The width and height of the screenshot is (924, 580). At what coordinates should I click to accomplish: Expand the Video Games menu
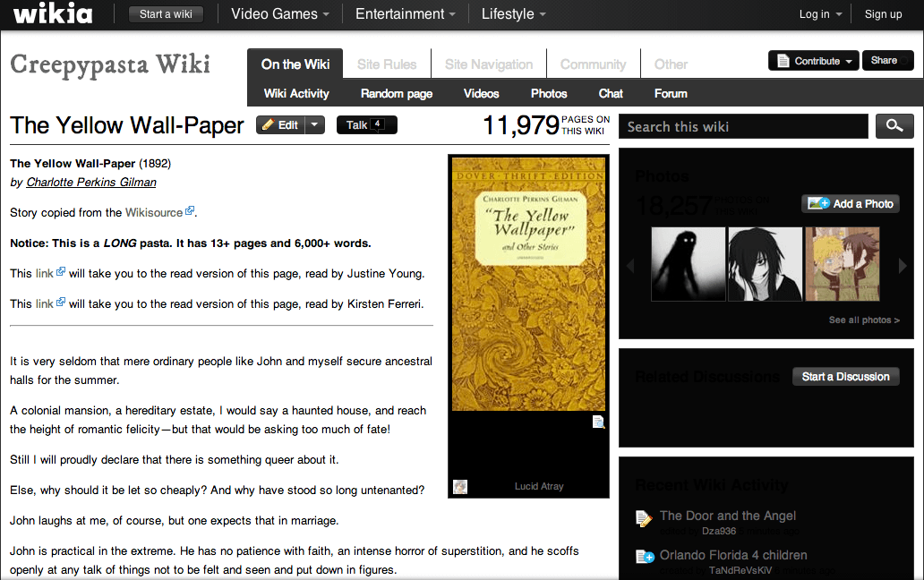click(280, 14)
